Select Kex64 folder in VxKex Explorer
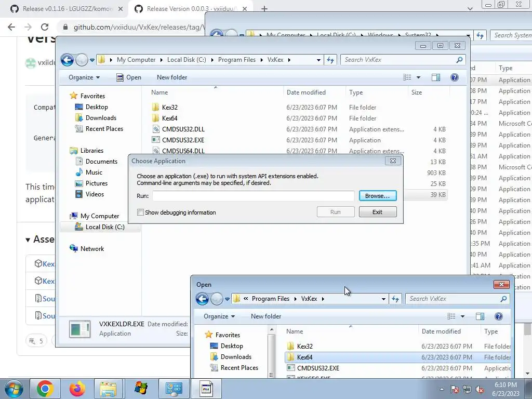Viewport: 532px width, 399px height. (x=170, y=118)
